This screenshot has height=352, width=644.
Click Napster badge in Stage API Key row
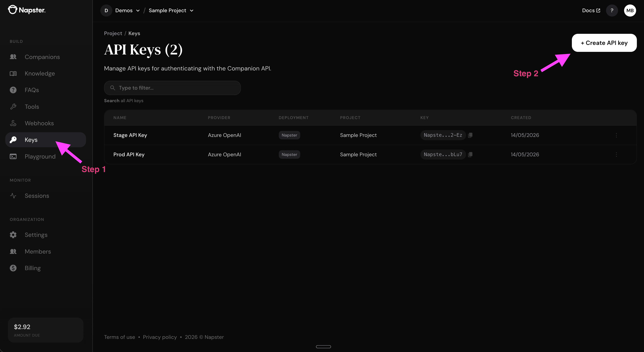tap(289, 135)
